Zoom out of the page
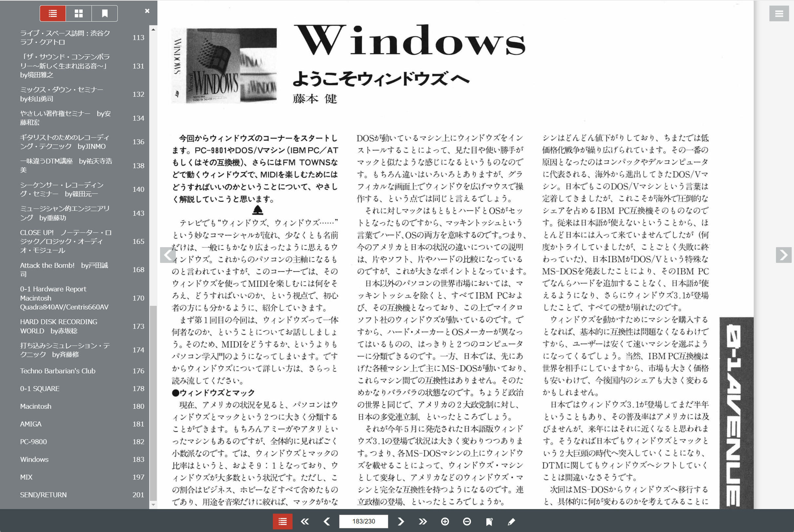Screen dimensions: 794x532 (467, 522)
